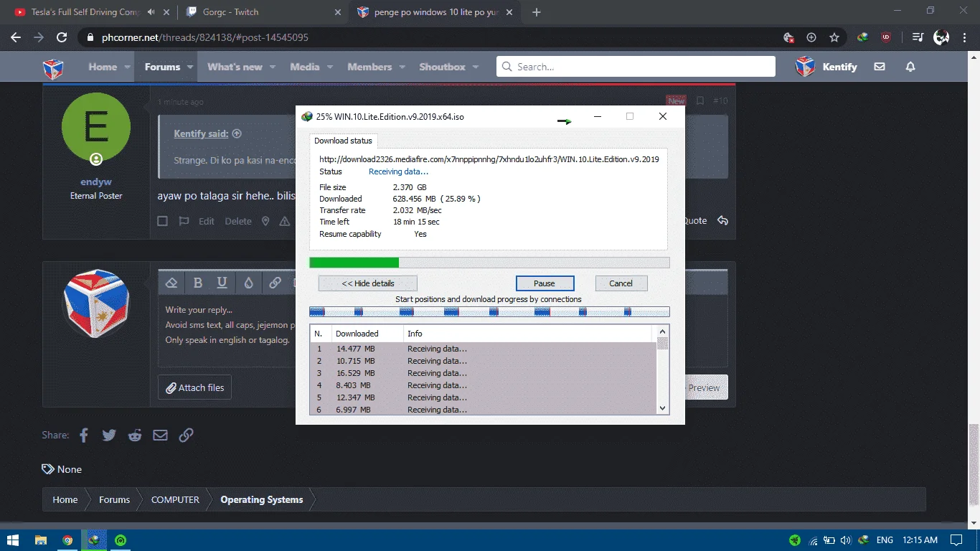Select the Download status tab in IDM
This screenshot has width=980, height=551.
[x=342, y=141]
